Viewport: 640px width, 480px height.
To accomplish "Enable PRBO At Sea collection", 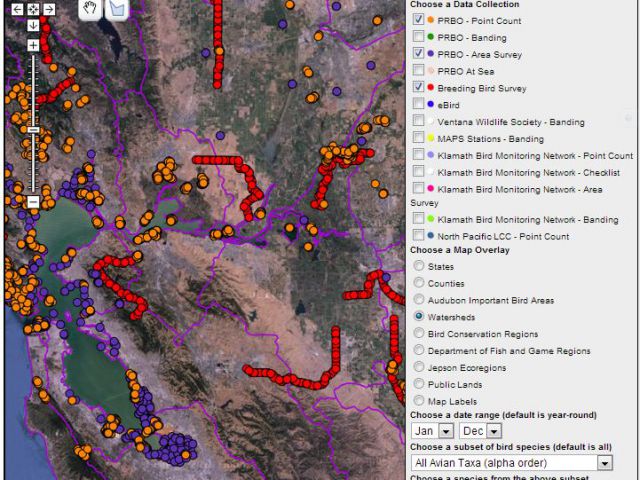I will coord(418,70).
